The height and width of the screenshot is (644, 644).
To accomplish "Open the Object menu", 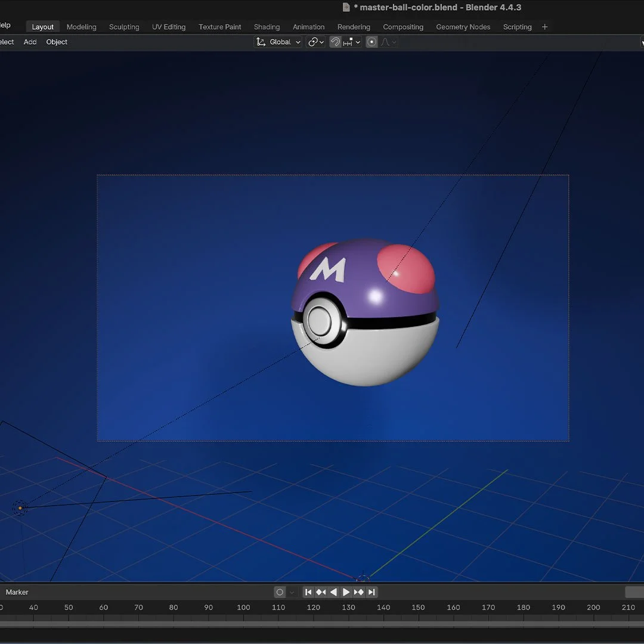I will [x=57, y=42].
